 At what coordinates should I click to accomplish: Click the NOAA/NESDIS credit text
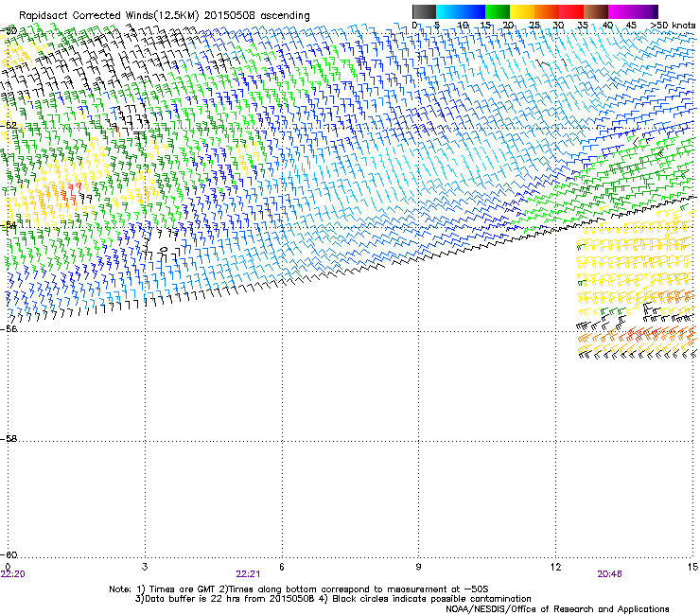pyautogui.click(x=557, y=609)
